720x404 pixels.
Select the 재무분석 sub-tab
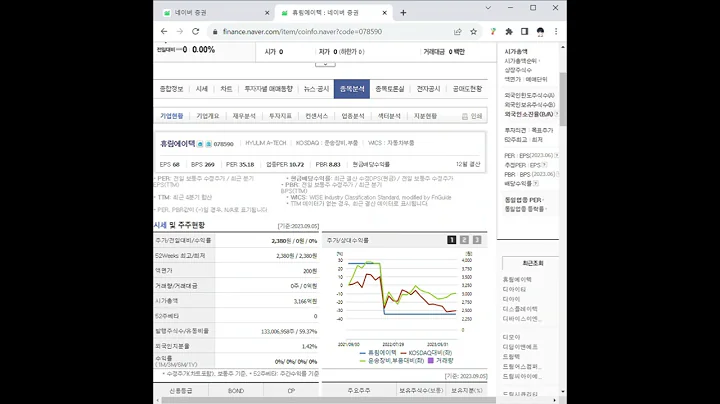(244, 116)
